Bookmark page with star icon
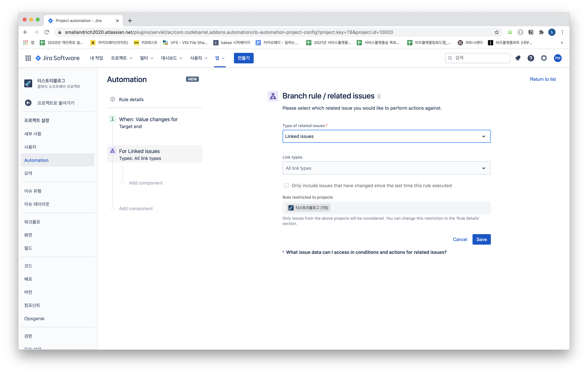Screen dimensions: 588x374 [x=496, y=32]
